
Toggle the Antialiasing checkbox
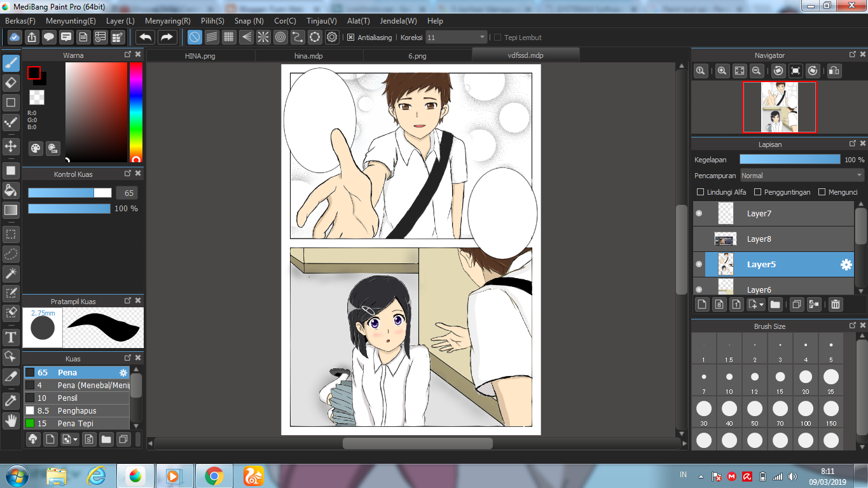click(x=350, y=38)
